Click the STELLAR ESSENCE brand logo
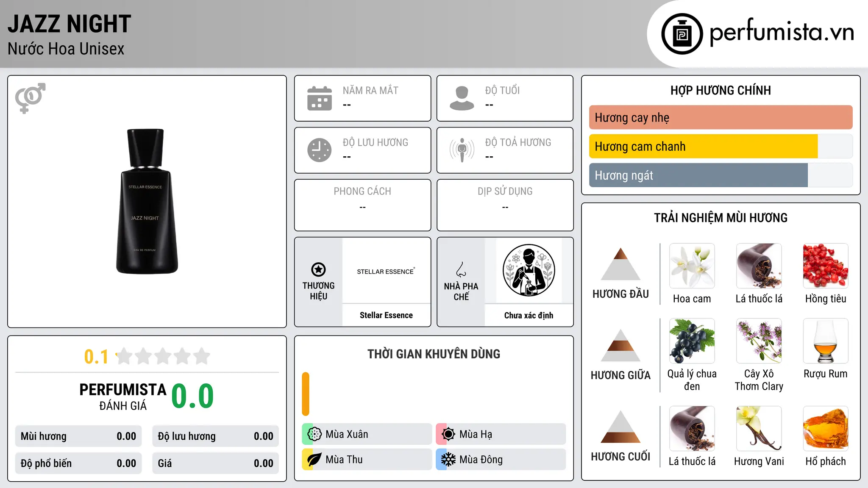 [386, 271]
